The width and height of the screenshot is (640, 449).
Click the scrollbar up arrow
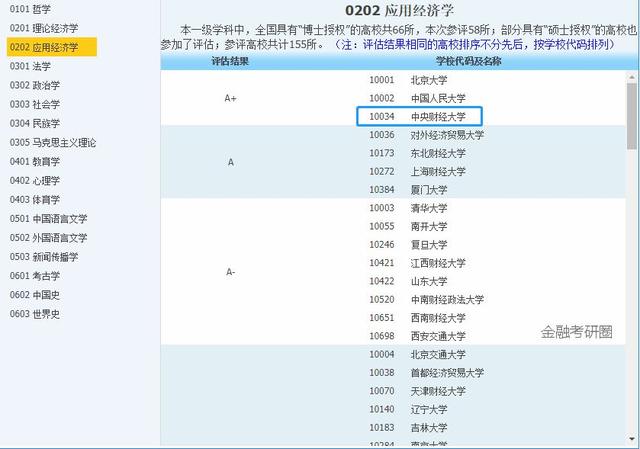click(x=632, y=77)
